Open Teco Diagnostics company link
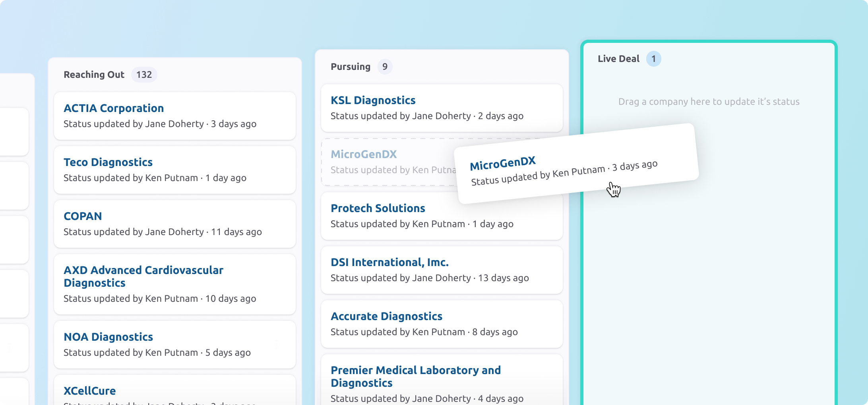Image resolution: width=868 pixels, height=405 pixels. point(108,162)
